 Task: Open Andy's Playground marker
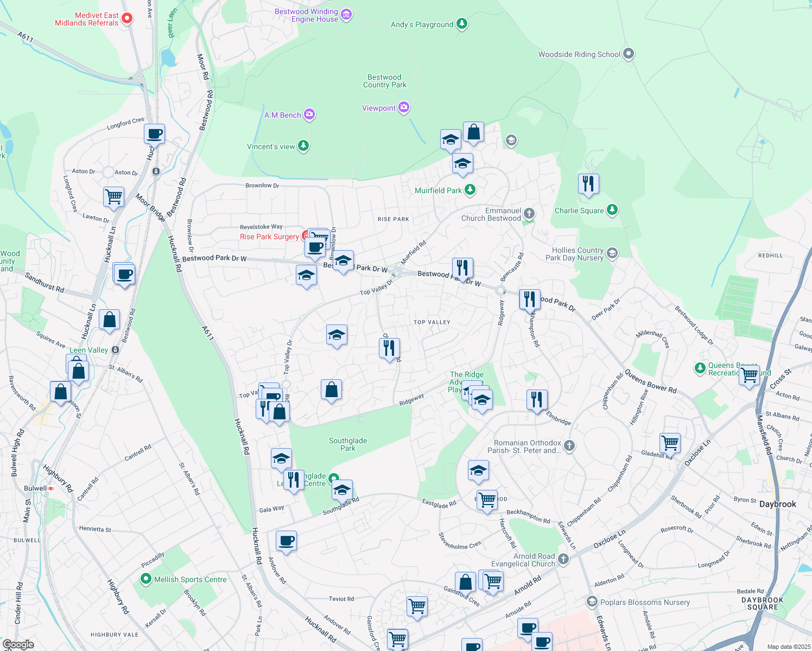coord(461,24)
